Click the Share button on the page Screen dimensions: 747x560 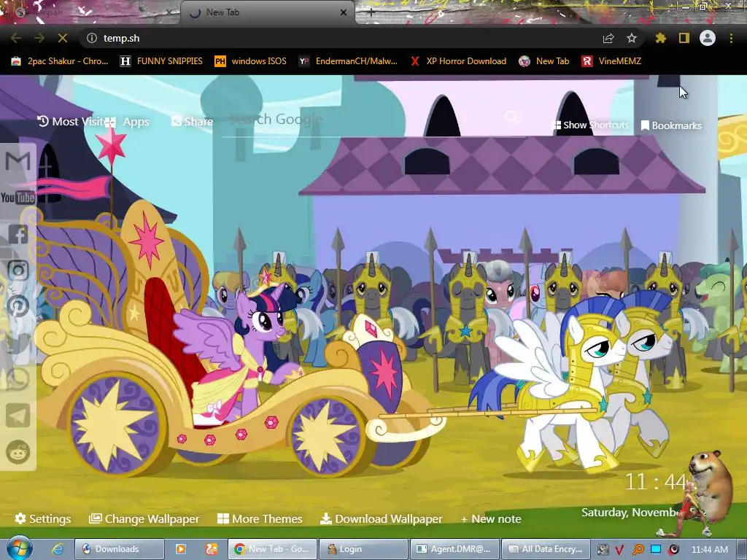192,122
